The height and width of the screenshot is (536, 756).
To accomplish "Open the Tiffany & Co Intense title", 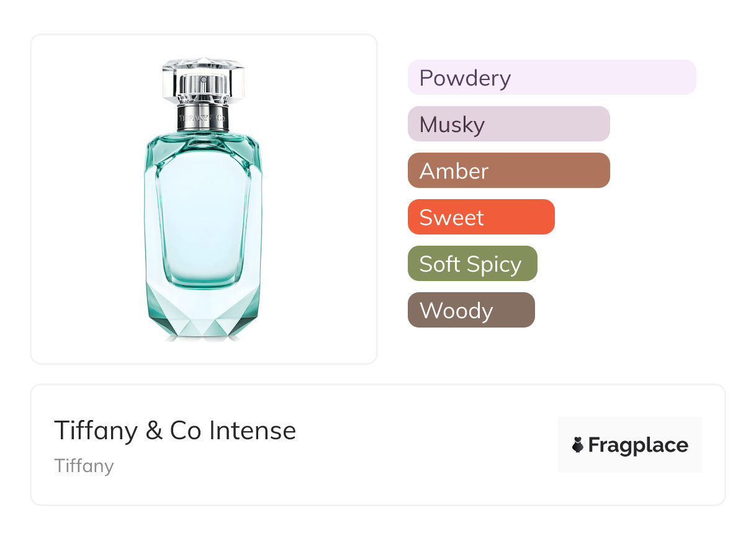I will pyautogui.click(x=175, y=431).
